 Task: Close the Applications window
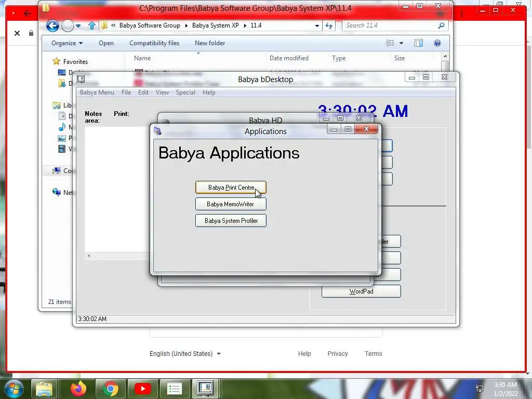tap(366, 129)
